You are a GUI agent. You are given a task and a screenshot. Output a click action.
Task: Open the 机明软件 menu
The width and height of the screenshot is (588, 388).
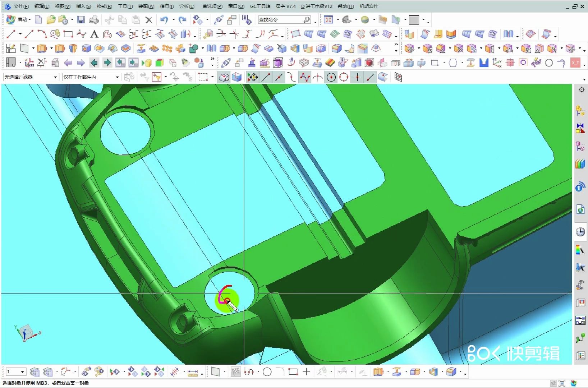click(369, 6)
